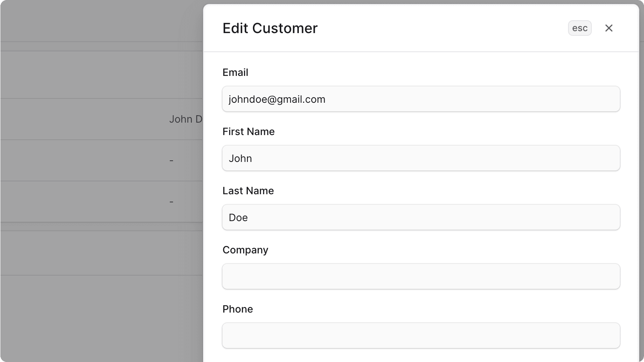The image size is (644, 362).
Task: Click the X icon in dialog header
Action: [x=609, y=28]
